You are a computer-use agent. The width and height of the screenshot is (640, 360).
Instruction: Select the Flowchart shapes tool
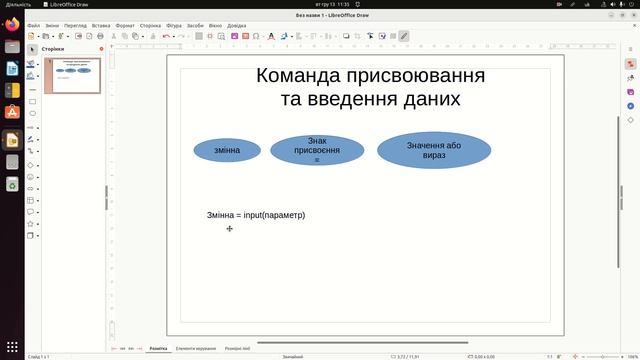point(31,200)
